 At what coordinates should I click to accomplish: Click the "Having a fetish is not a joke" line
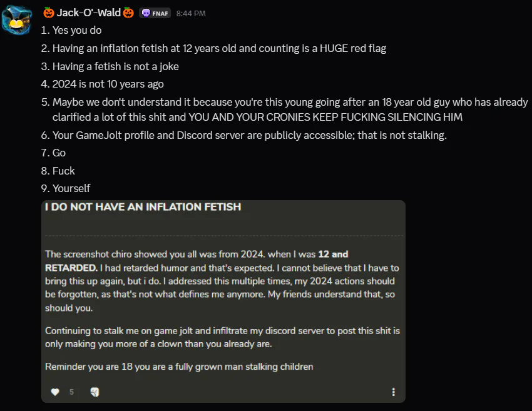[116, 66]
